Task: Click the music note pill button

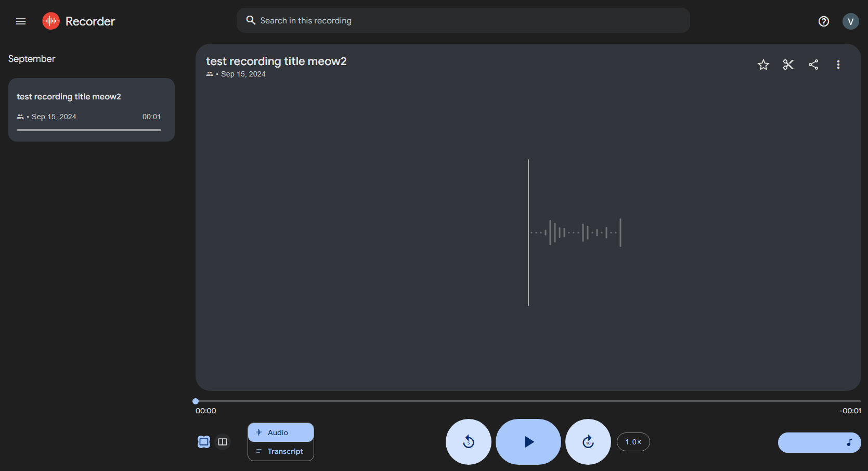Action: 819,442
